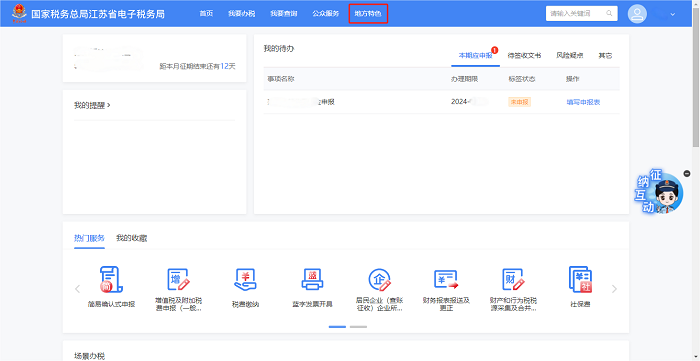The height and width of the screenshot is (361, 700).
Task: Go to second carousel page indicator
Action: click(358, 327)
